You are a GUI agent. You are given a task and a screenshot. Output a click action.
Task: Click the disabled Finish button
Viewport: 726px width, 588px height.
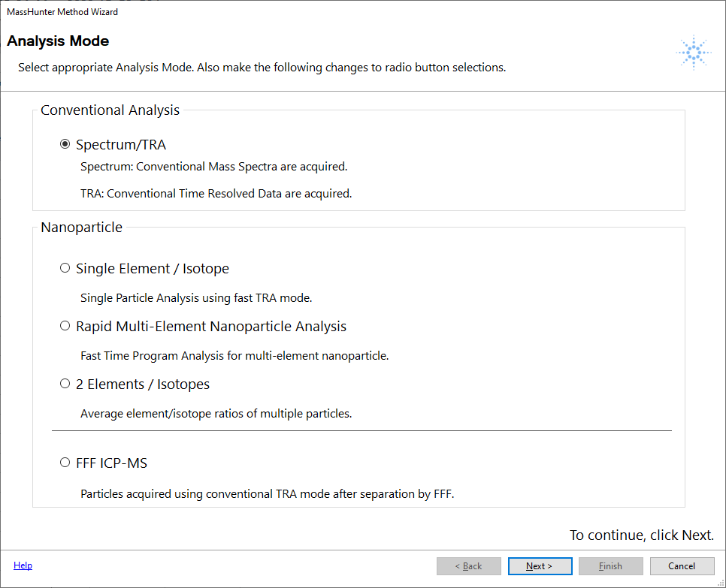[611, 565]
